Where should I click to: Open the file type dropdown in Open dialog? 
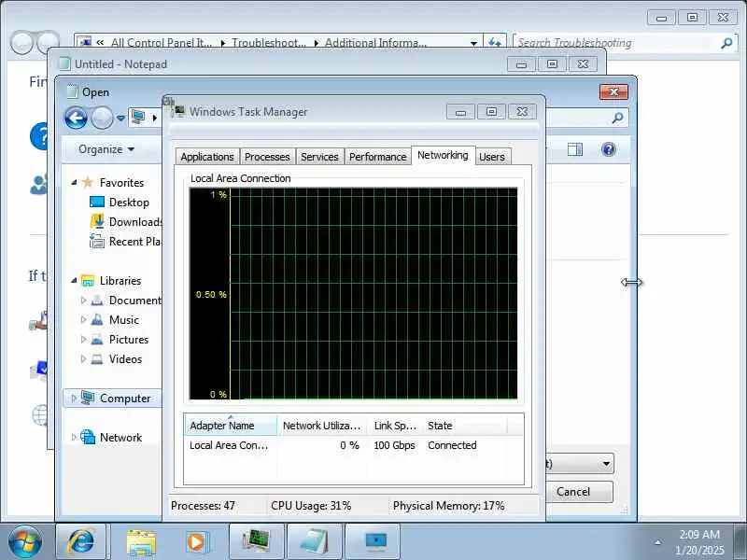point(606,463)
